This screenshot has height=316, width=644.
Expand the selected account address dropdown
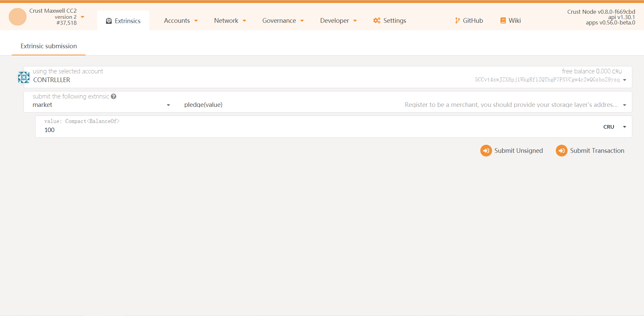(624, 80)
